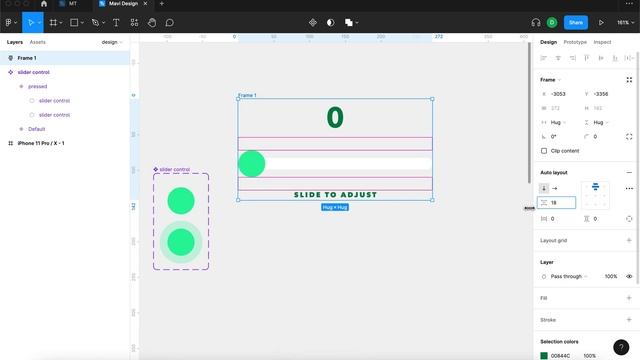Click the Present play button
640x360 pixels.
601,23
